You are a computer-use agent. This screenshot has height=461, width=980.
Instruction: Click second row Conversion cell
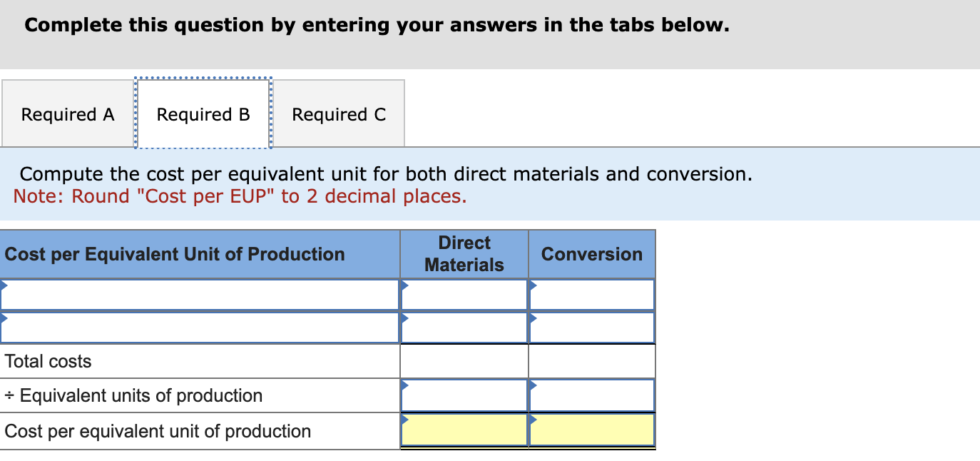coord(592,328)
